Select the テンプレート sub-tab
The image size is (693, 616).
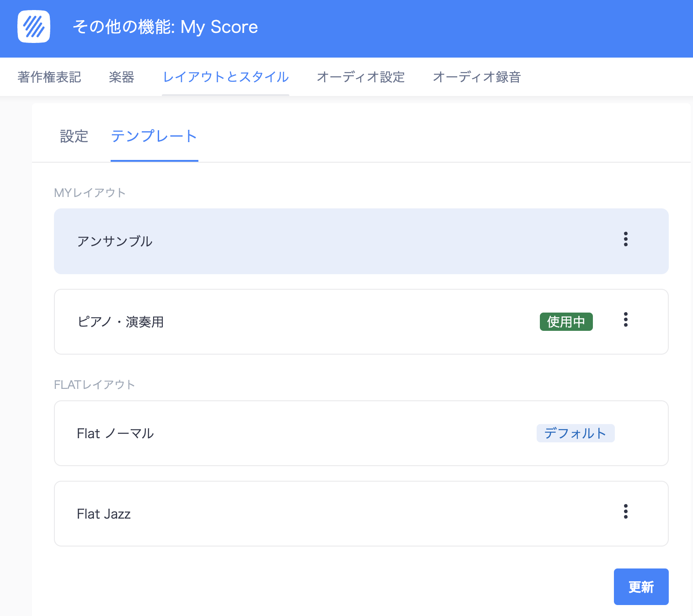[x=154, y=136]
